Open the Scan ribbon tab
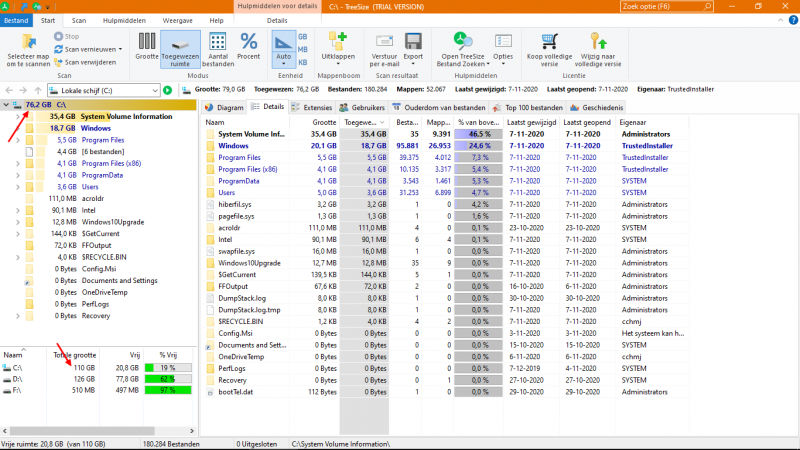Viewport: 800px width, 450px height. click(79, 20)
